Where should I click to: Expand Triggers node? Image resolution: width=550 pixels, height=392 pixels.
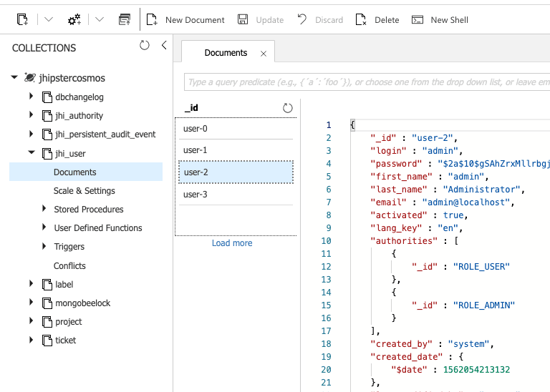point(44,246)
